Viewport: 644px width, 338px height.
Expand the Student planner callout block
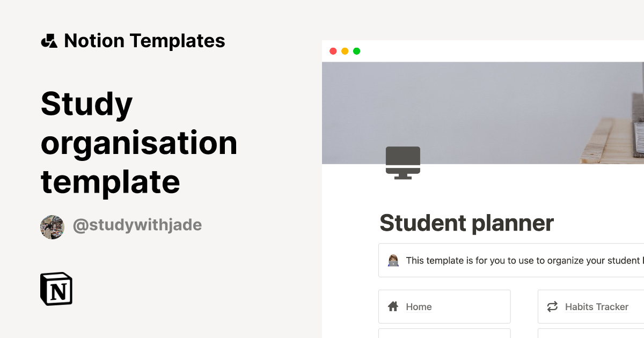tap(510, 260)
